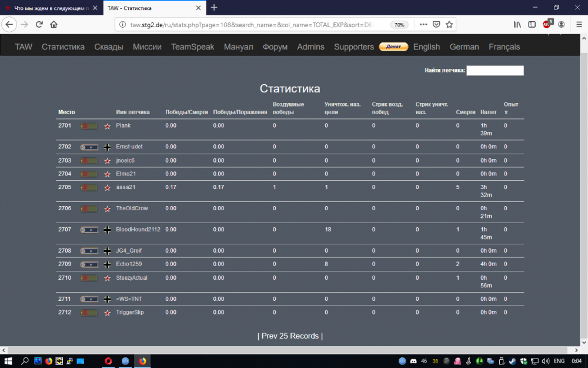Click the yellow Донат button

[393, 47]
